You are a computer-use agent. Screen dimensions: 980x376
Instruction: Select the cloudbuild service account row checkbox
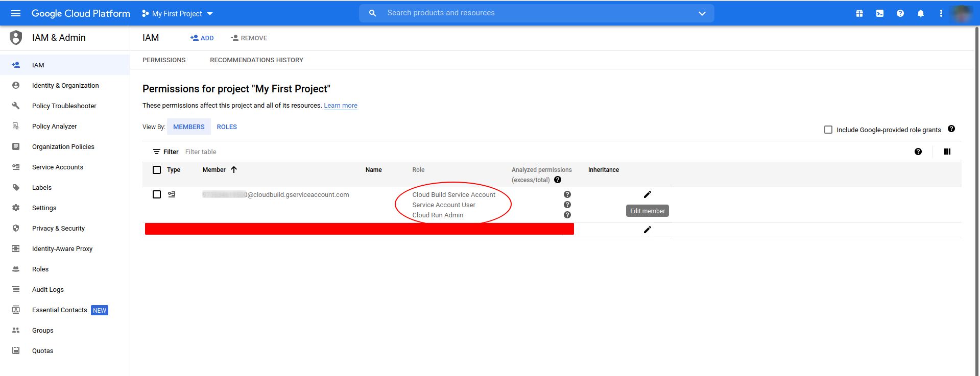coord(157,194)
